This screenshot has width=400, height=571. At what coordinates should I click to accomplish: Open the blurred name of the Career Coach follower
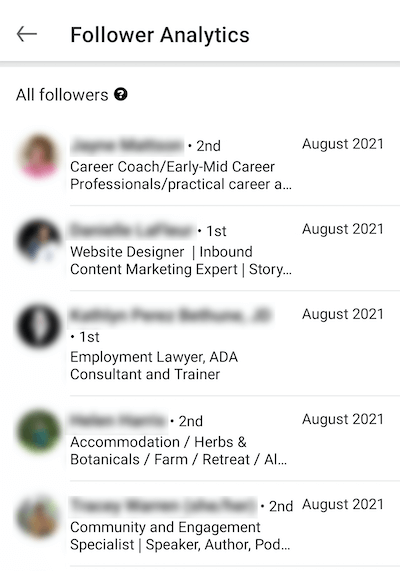click(x=127, y=145)
